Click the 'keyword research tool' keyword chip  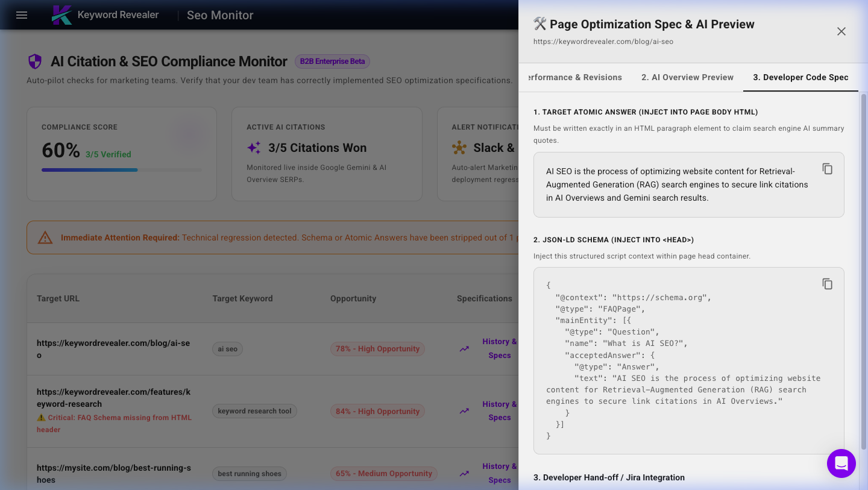254,411
